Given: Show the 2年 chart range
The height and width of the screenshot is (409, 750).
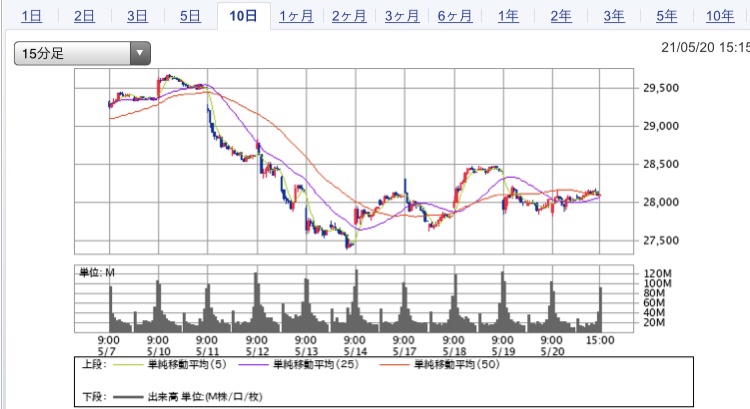Looking at the screenshot, I should [x=561, y=16].
